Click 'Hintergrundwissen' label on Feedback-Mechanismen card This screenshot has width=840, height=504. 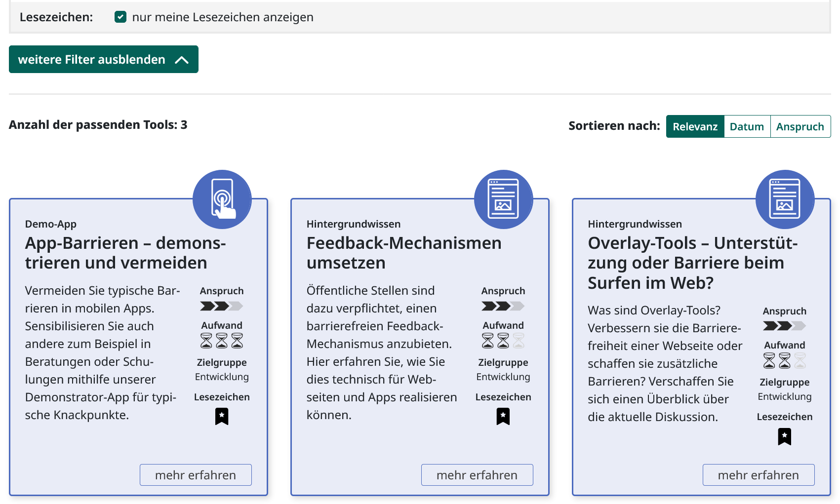(x=354, y=224)
